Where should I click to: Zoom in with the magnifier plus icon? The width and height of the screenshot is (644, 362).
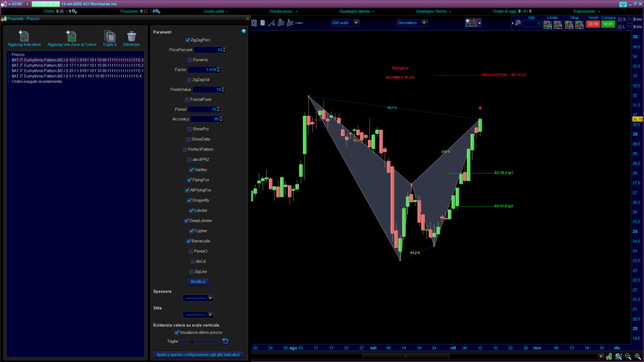(x=638, y=356)
